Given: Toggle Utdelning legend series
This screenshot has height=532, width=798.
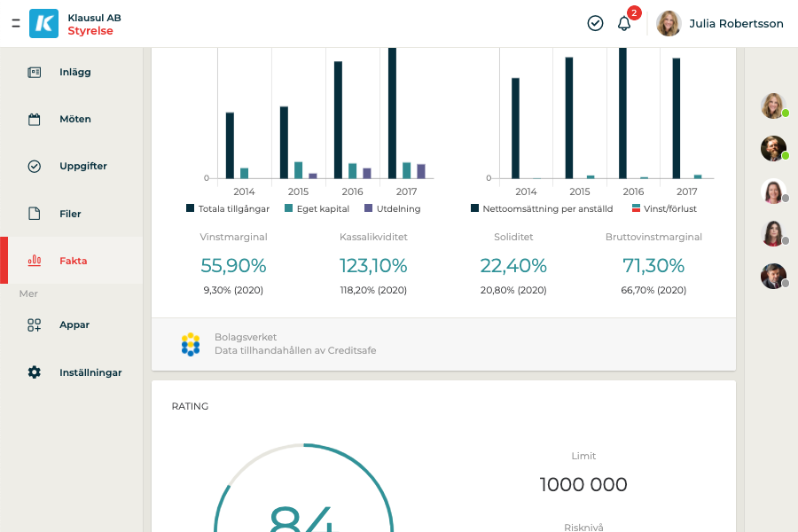Looking at the screenshot, I should pyautogui.click(x=392, y=208).
